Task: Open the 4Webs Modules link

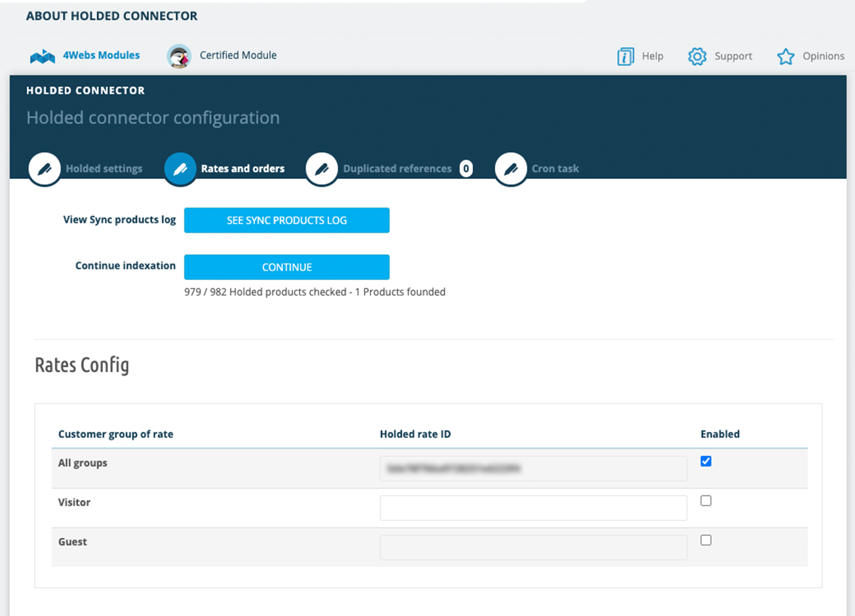Action: pyautogui.click(x=101, y=55)
